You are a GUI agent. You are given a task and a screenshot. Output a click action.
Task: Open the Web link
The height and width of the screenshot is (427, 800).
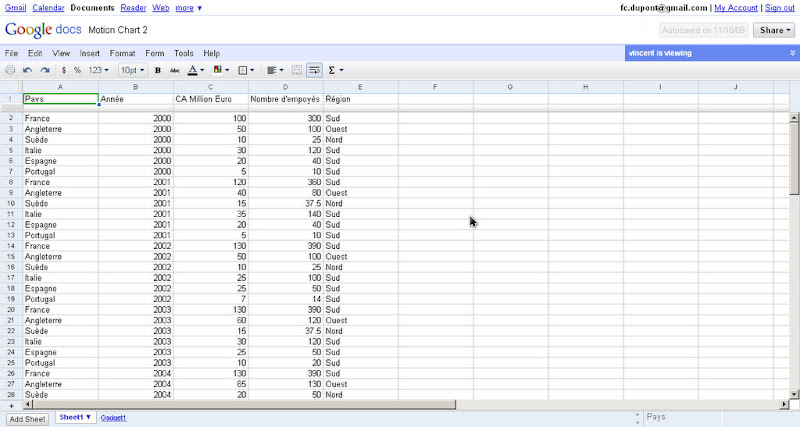pyautogui.click(x=161, y=8)
